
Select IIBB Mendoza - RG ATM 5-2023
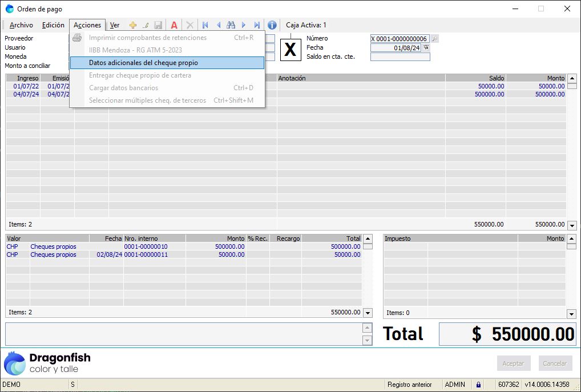pyautogui.click(x=167, y=50)
